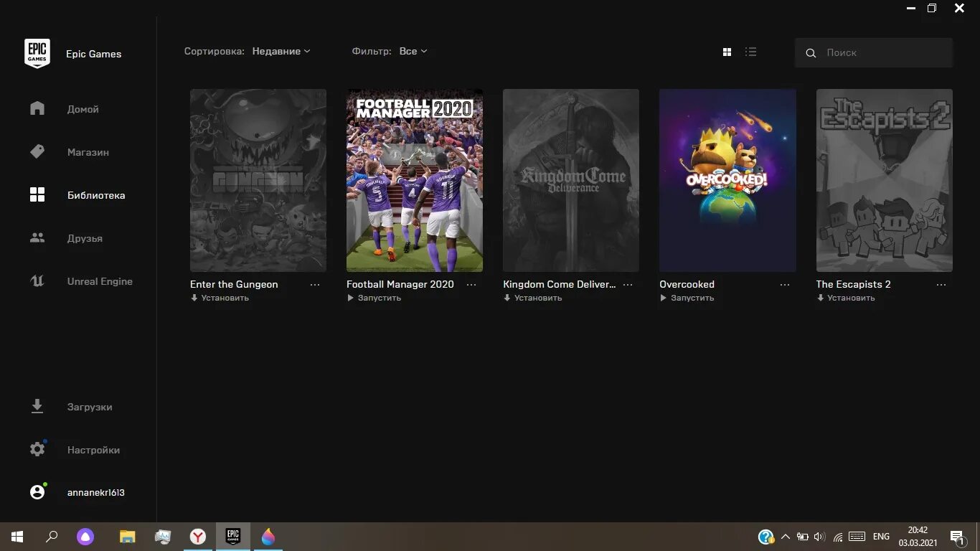
Task: Open File Explorer from the taskbar
Action: (127, 537)
